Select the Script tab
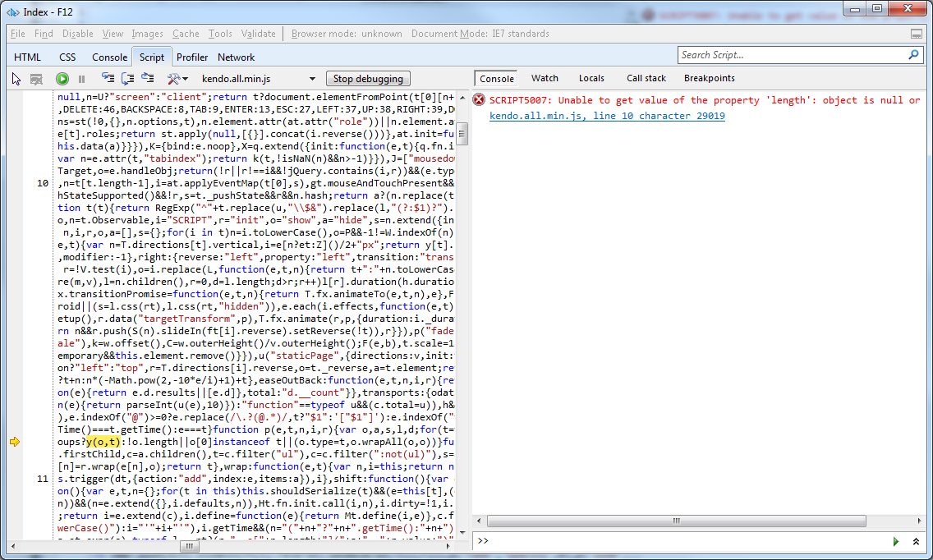 (152, 57)
